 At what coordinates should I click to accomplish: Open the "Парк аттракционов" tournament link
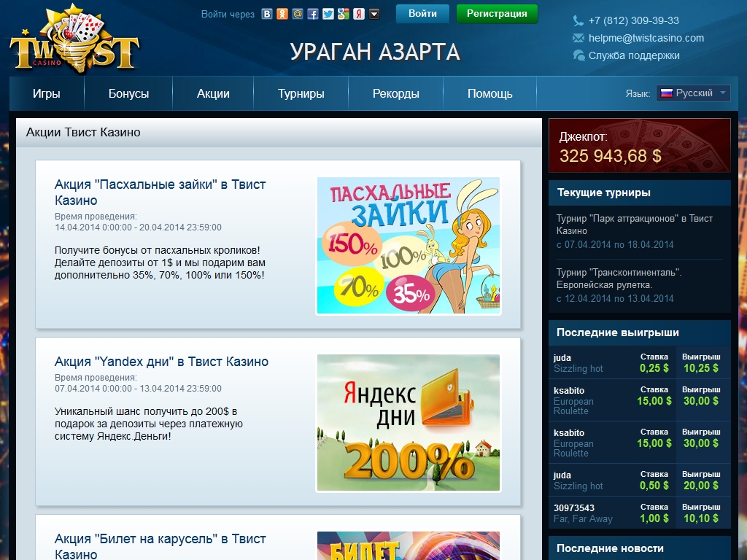(x=634, y=224)
